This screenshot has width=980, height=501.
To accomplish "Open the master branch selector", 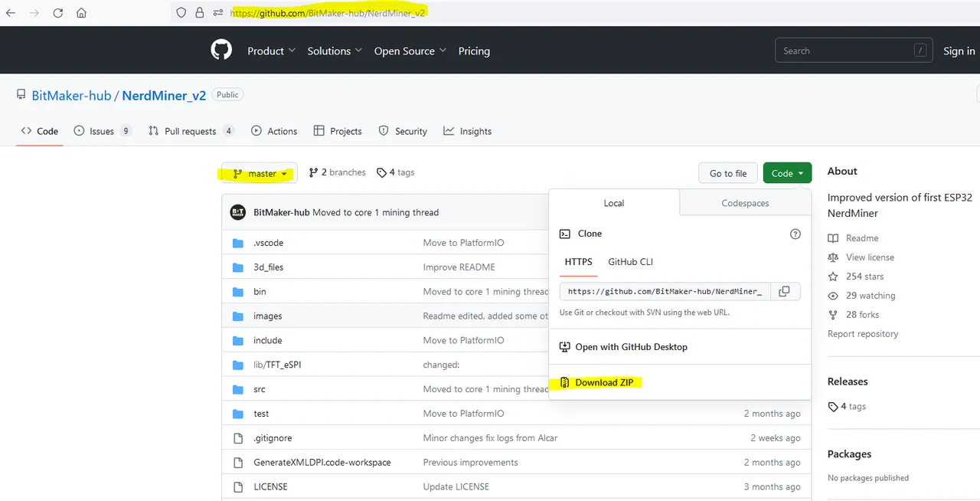I will pyautogui.click(x=260, y=174).
